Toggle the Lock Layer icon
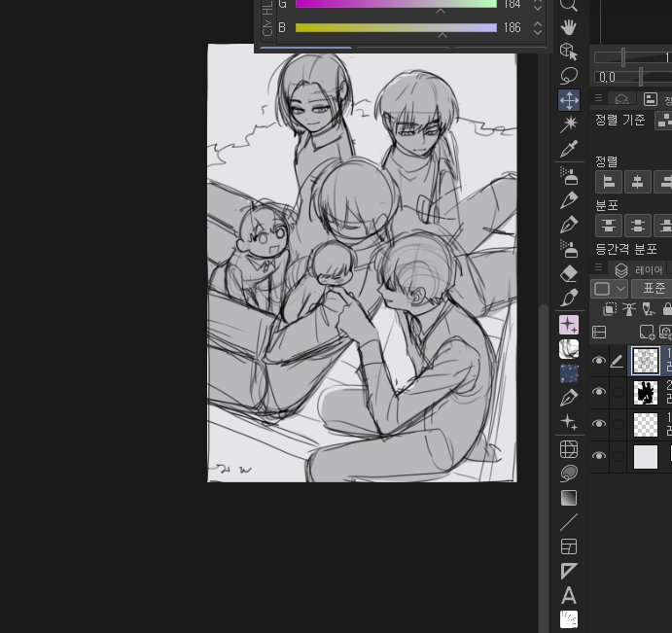Viewport: 672px width, 633px height. [x=667, y=308]
